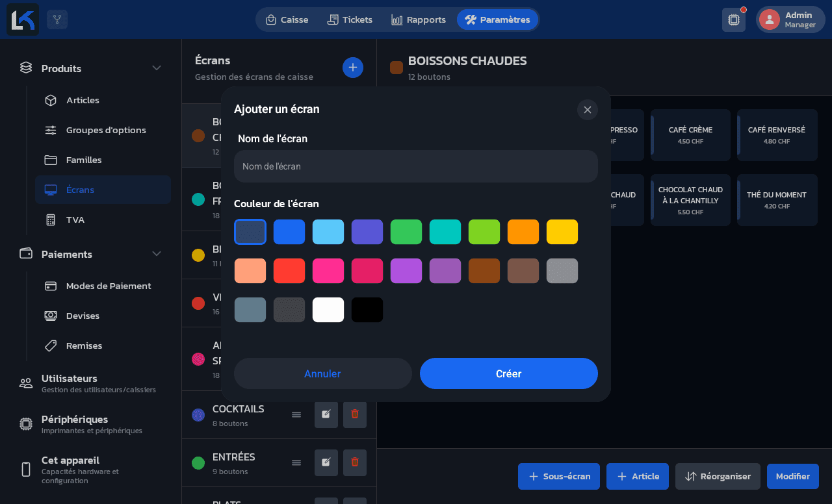Open Périphériques settings section
The height and width of the screenshot is (504, 832).
tap(90, 424)
